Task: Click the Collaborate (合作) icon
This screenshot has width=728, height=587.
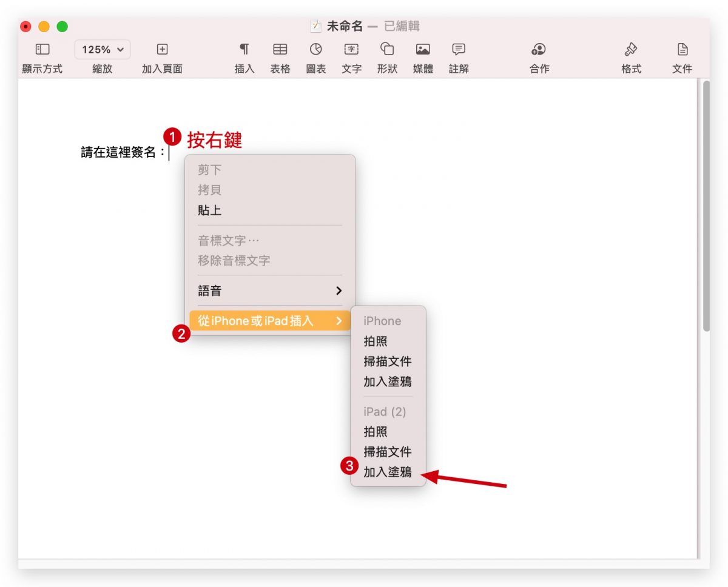Action: point(539,50)
